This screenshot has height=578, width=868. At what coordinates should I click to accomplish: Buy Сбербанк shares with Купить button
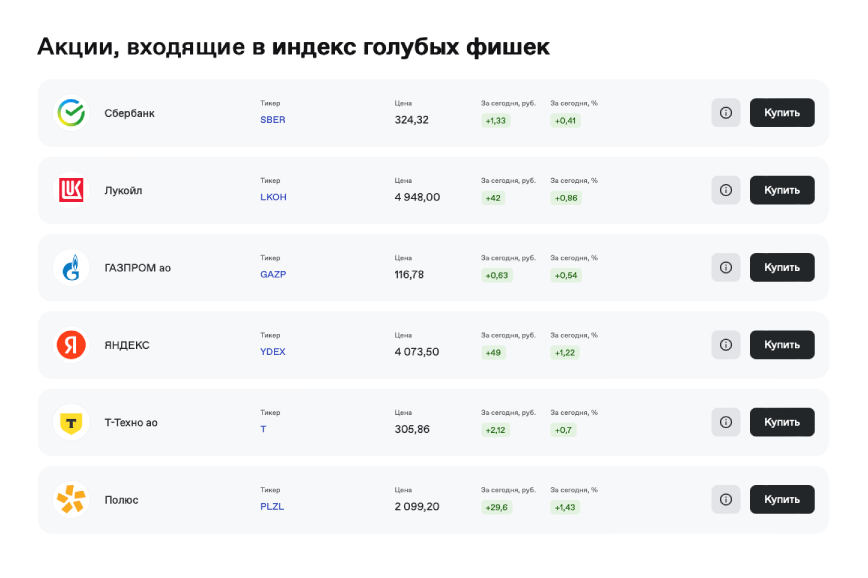[782, 113]
